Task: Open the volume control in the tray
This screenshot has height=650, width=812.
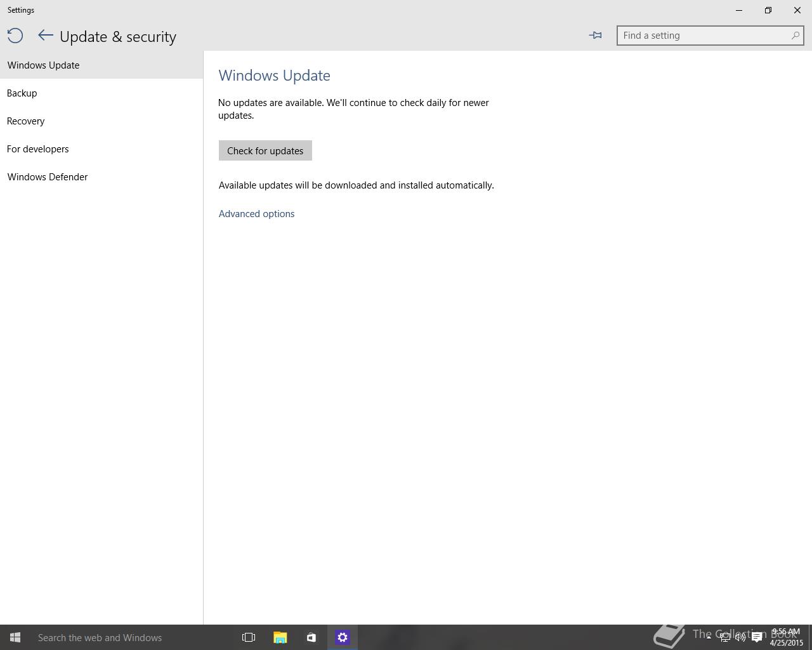Action: coord(740,637)
